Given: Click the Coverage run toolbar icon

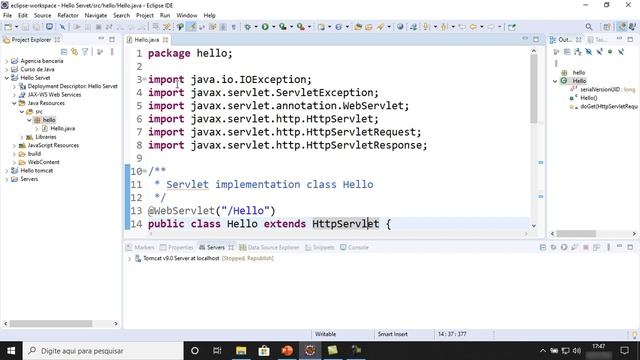Looking at the screenshot, I should [283, 27].
